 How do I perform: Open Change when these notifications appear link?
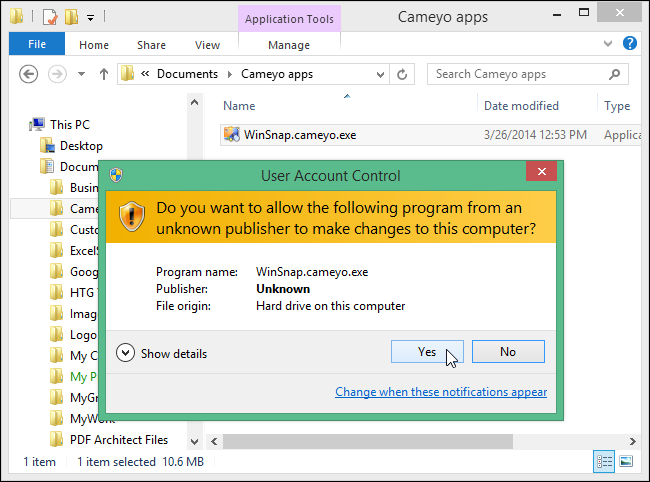[x=441, y=392]
